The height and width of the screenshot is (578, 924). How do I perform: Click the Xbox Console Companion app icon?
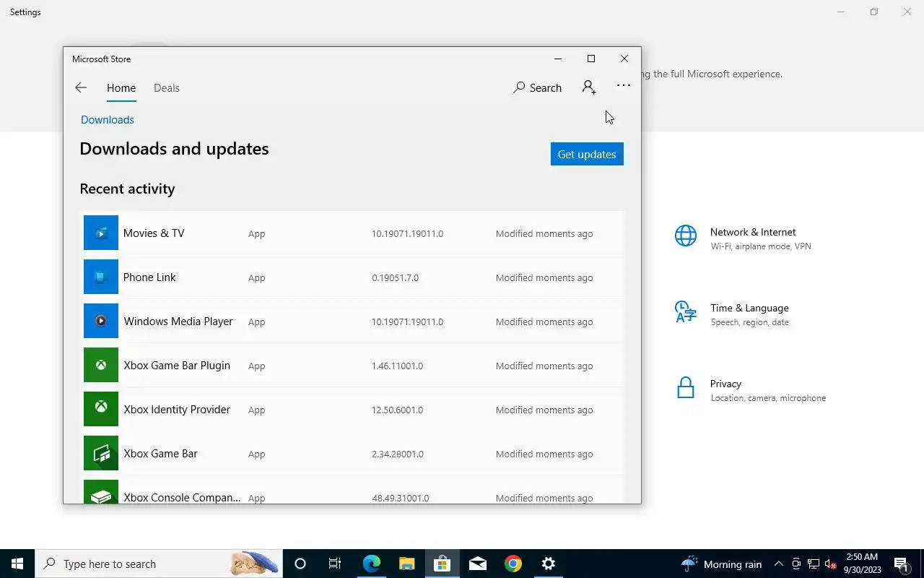pos(101,492)
